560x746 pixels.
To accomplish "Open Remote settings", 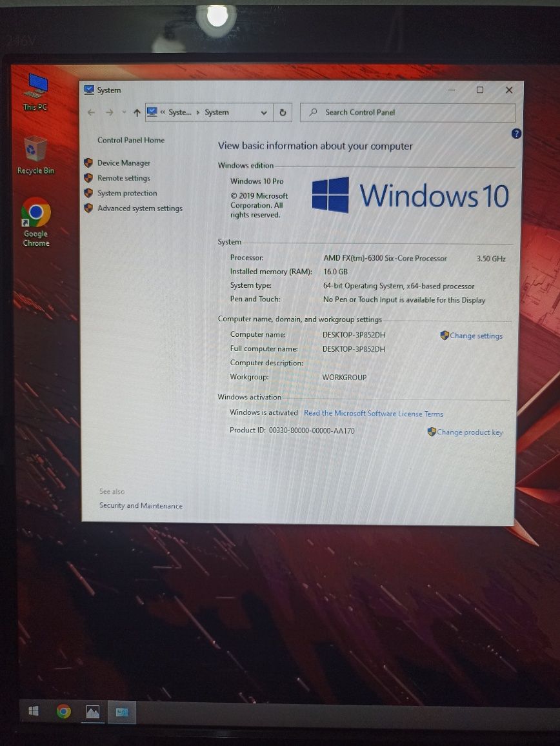I will [x=124, y=178].
